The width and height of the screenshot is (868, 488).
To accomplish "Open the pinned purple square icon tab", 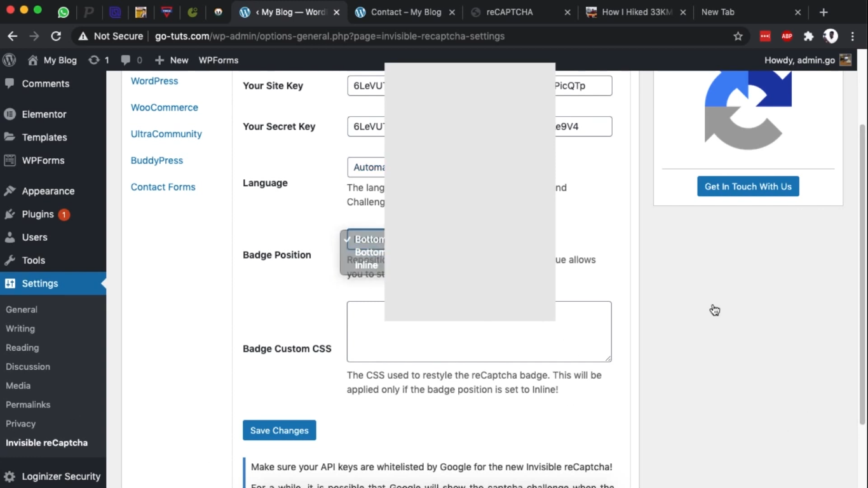I will [115, 12].
